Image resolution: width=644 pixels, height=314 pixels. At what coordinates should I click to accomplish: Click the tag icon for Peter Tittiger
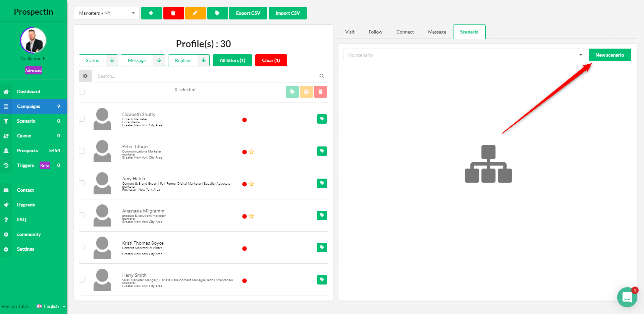[322, 151]
